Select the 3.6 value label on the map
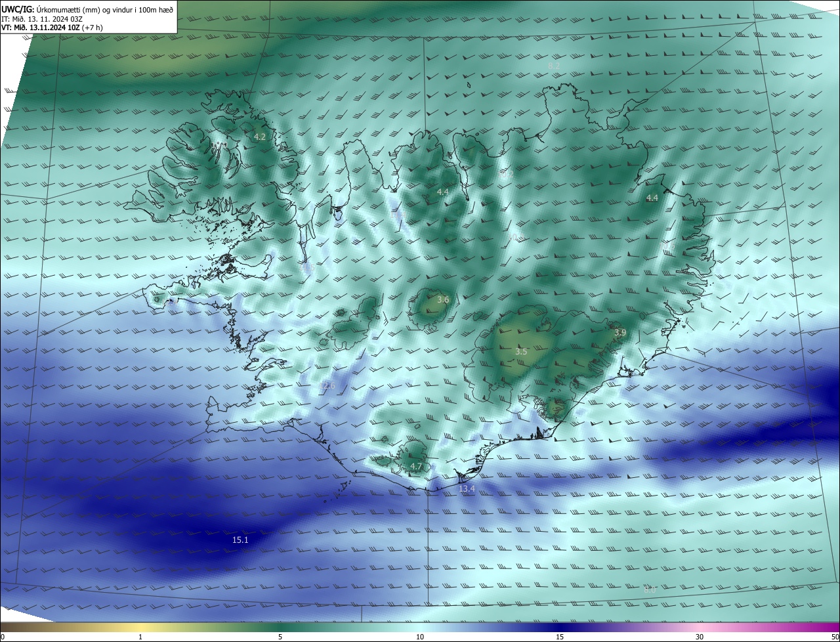 (443, 300)
